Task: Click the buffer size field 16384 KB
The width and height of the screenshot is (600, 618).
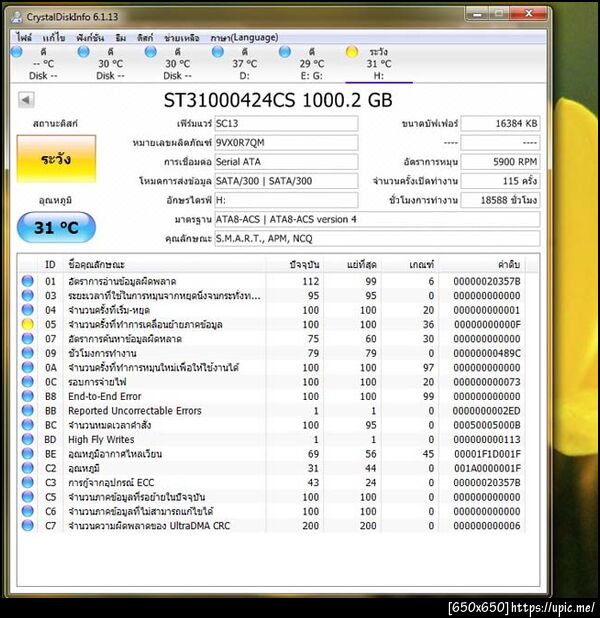Action: pos(500,123)
